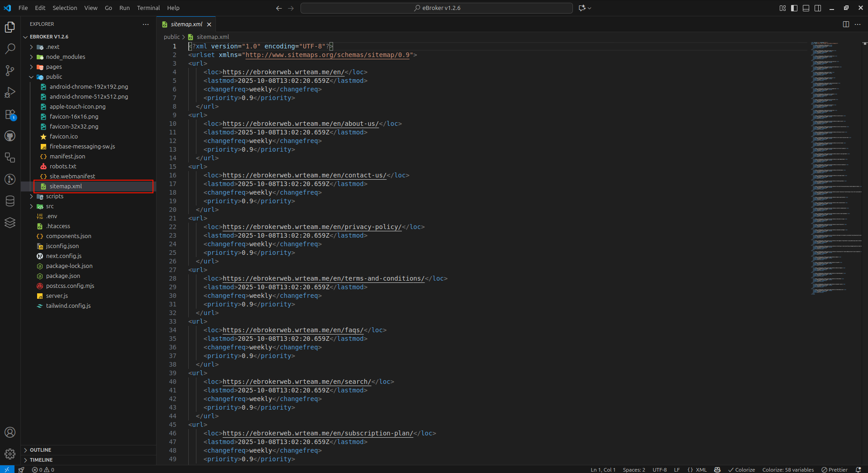Screen dimensions: 868x473
Task: Open the about-us URL link on line 10
Action: pos(300,124)
